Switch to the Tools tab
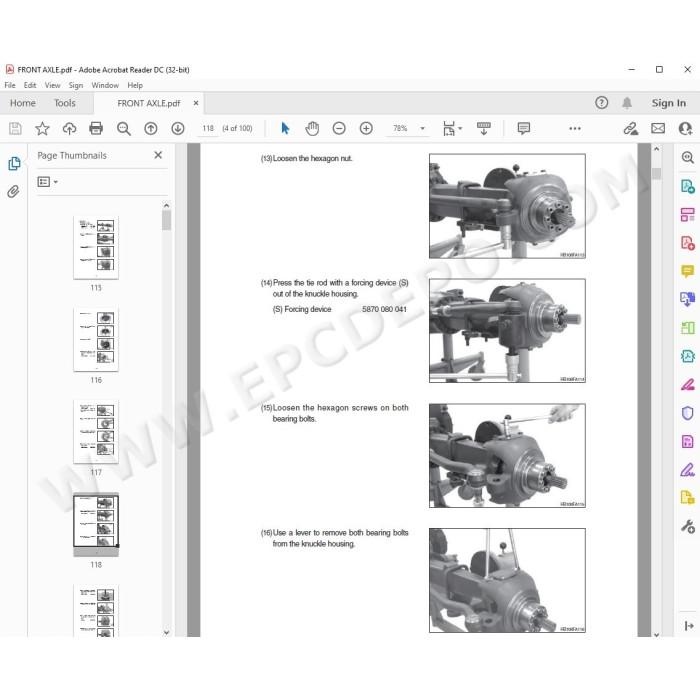Screen dimensions: 700x700 pos(65,103)
